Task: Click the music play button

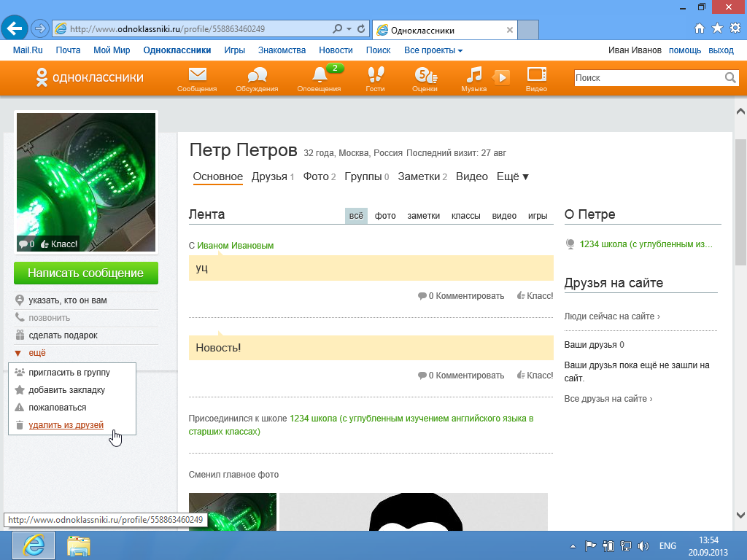Action: tap(501, 77)
